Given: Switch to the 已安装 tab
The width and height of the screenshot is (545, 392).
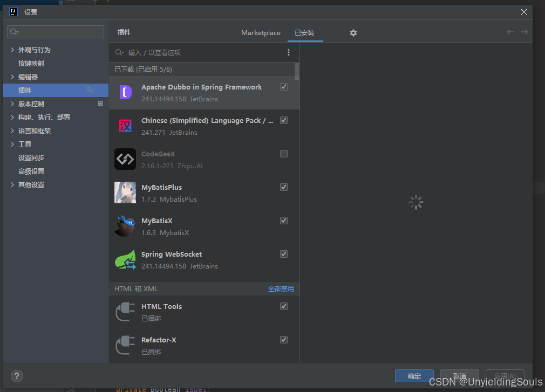Looking at the screenshot, I should (x=304, y=33).
